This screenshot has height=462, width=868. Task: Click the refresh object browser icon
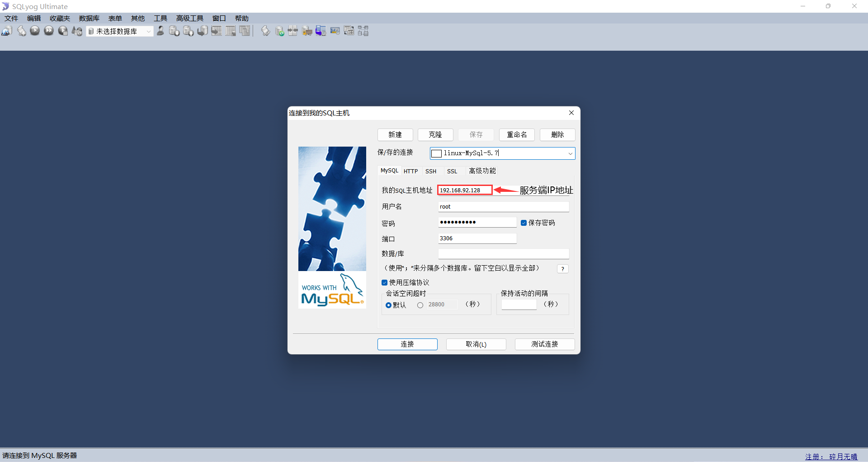point(77,31)
